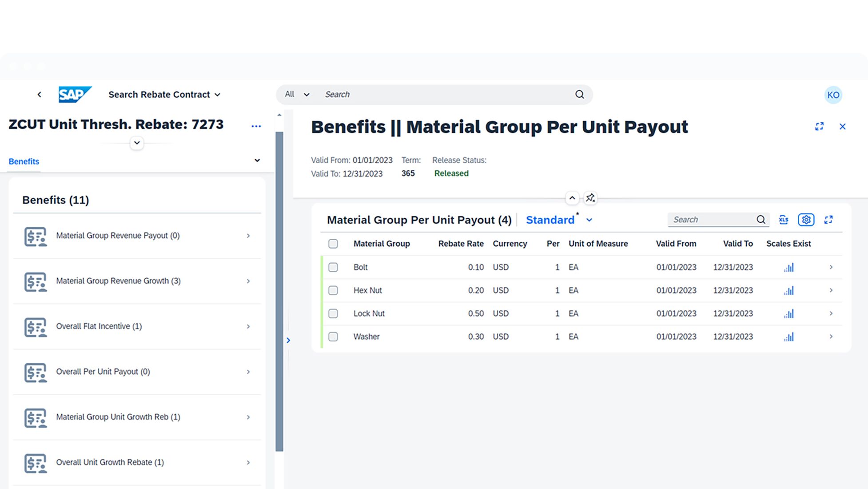Click the back arrow next to the SAP logo

tap(40, 95)
